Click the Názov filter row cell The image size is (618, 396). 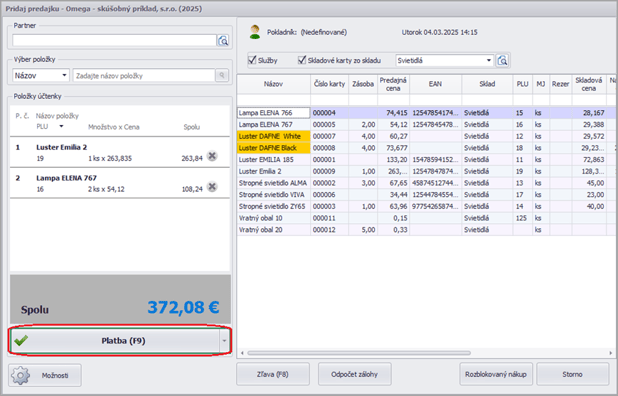pos(274,100)
